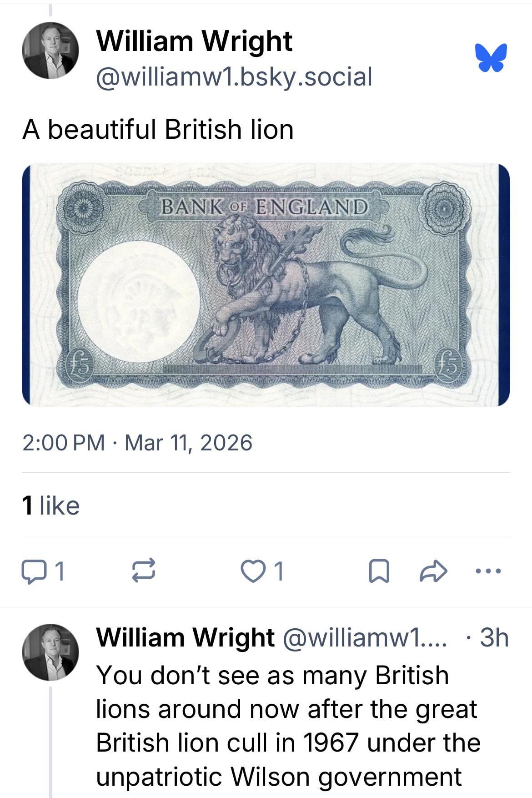Screen dimensions: 532x798
Task: Open the Bank of England banknote image
Action: click(266, 285)
